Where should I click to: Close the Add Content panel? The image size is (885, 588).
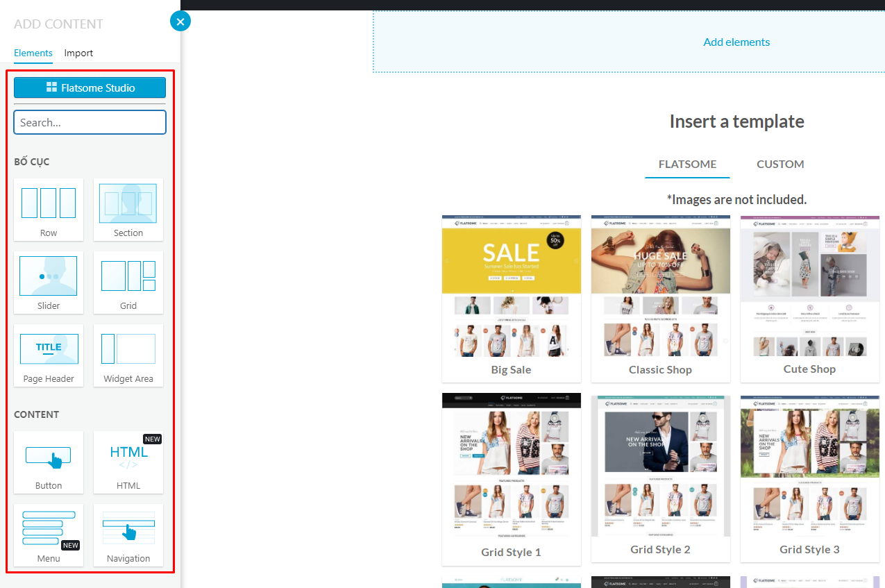(x=180, y=22)
